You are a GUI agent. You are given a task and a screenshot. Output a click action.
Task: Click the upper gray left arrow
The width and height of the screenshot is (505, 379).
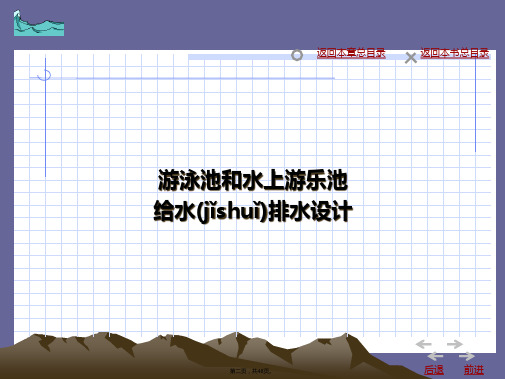[424, 344]
